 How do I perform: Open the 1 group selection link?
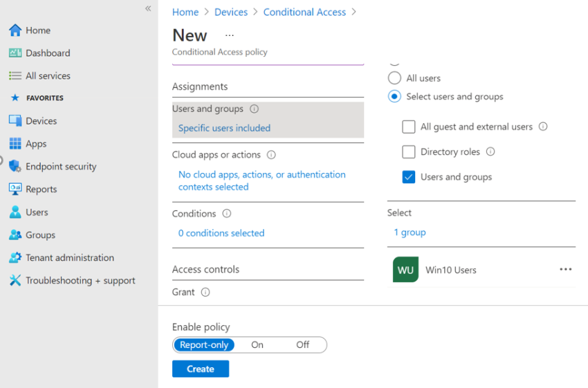pyautogui.click(x=410, y=232)
